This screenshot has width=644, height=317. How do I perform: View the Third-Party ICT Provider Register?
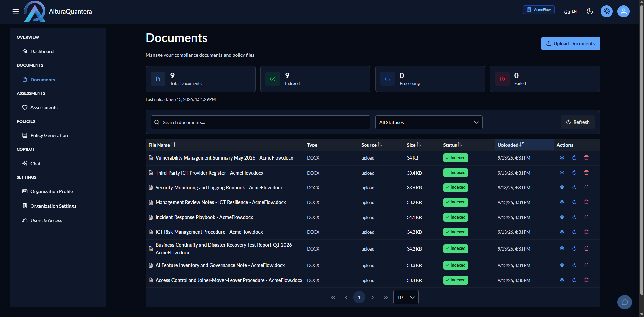(x=562, y=173)
